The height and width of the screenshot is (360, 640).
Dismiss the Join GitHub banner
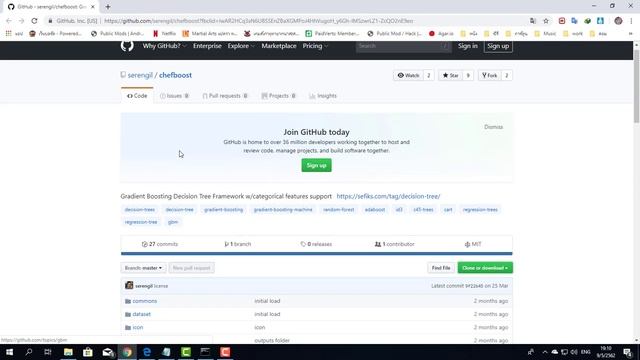493,127
